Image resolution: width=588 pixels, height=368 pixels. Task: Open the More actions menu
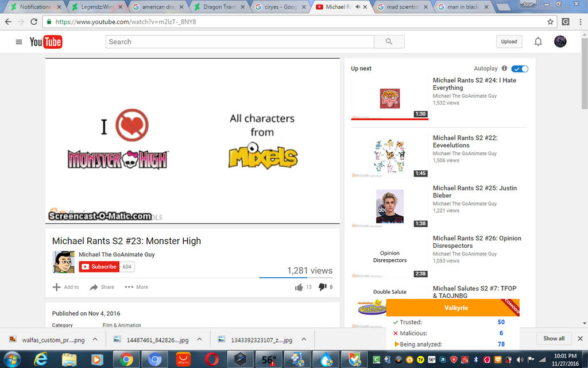pyautogui.click(x=137, y=287)
